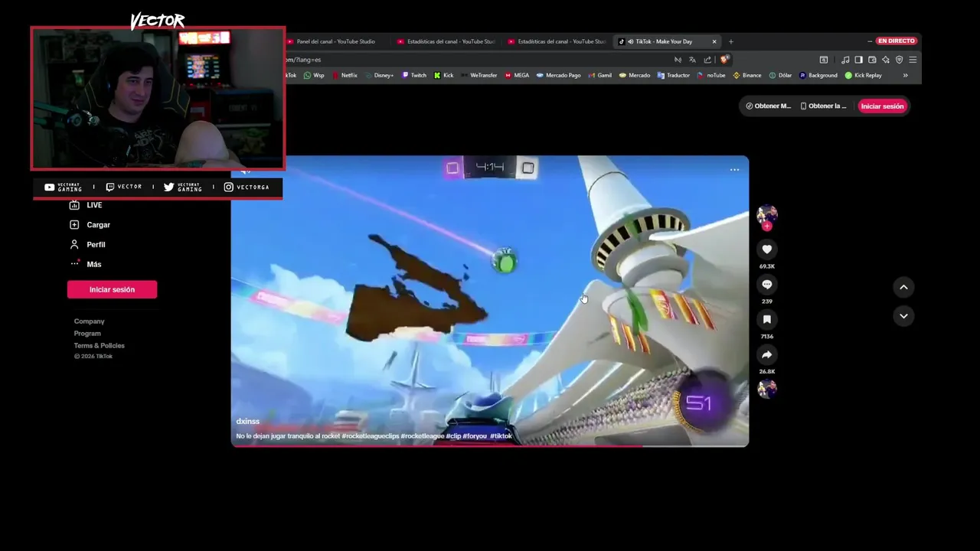This screenshot has height=551, width=980.
Task: Like the TikTok video with heart icon
Action: tap(766, 249)
